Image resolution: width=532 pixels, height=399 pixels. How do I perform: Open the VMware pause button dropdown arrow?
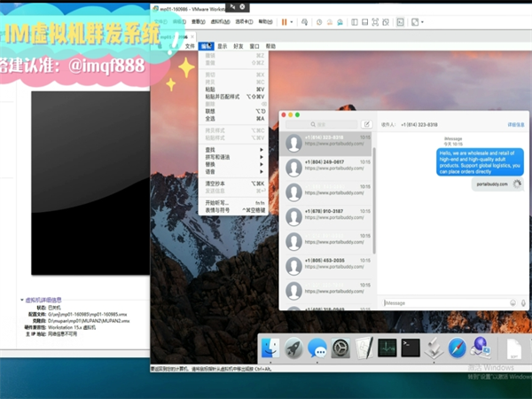pyautogui.click(x=293, y=21)
